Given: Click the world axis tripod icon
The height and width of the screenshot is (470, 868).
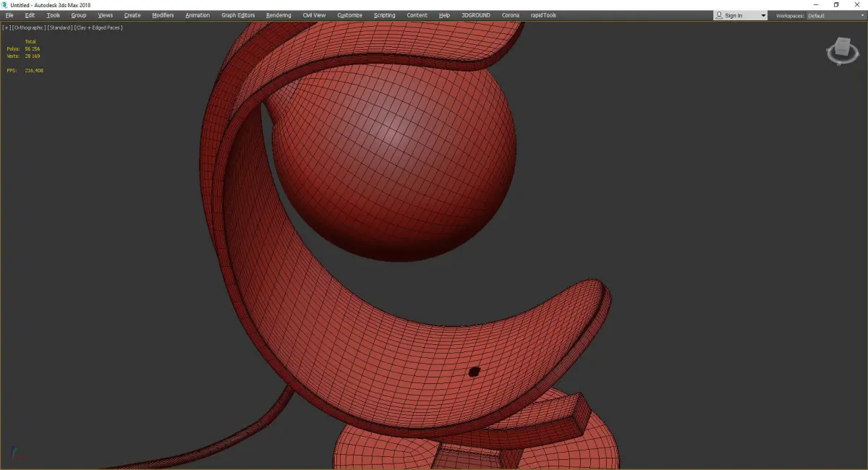Looking at the screenshot, I should tap(17, 453).
